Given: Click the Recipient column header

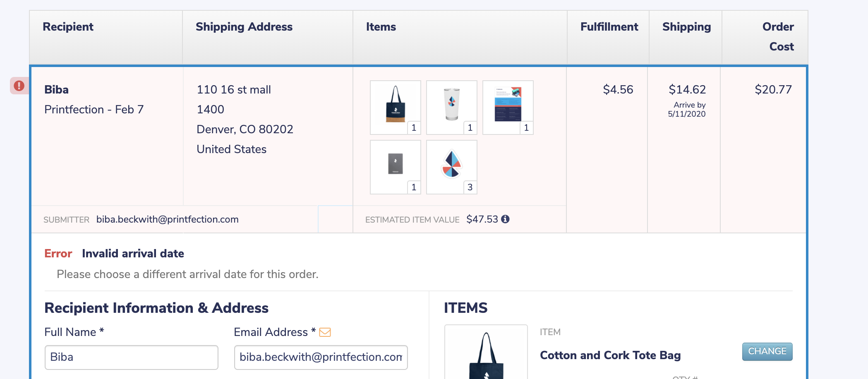Looking at the screenshot, I should click(x=68, y=27).
